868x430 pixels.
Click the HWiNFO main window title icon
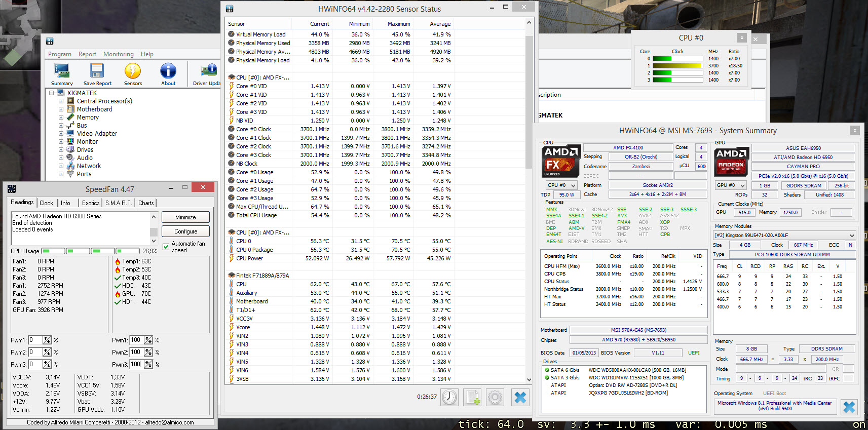pos(50,42)
